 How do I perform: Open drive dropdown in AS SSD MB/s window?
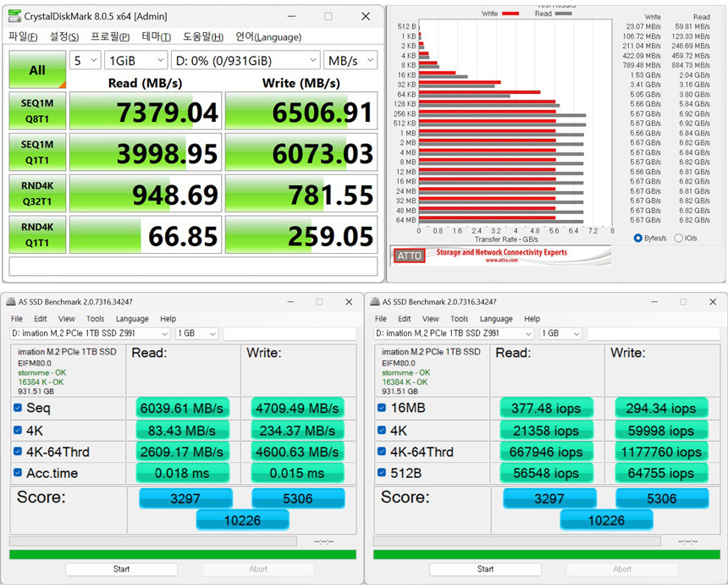(90, 333)
